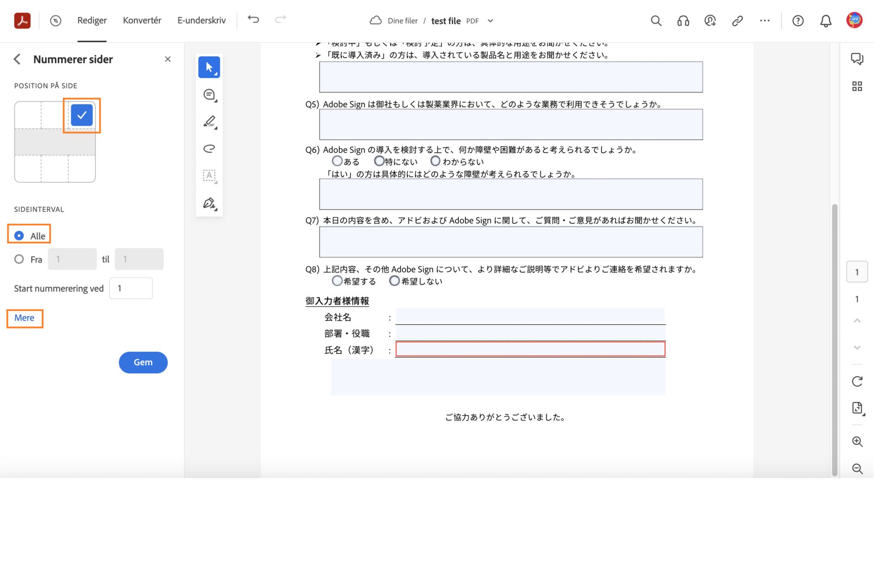Viewport: 881px width, 588px height.
Task: Select the arrow/select tool
Action: click(x=209, y=67)
